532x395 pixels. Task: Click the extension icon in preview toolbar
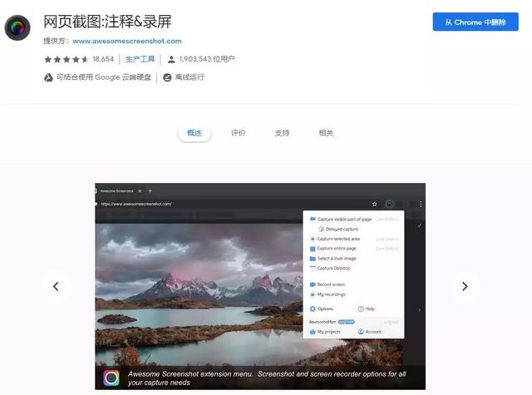(x=389, y=204)
